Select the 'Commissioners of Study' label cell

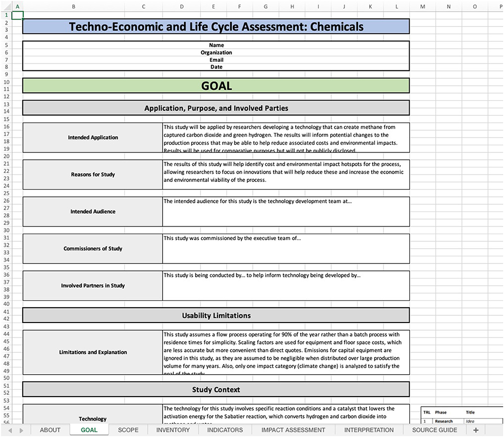93,249
